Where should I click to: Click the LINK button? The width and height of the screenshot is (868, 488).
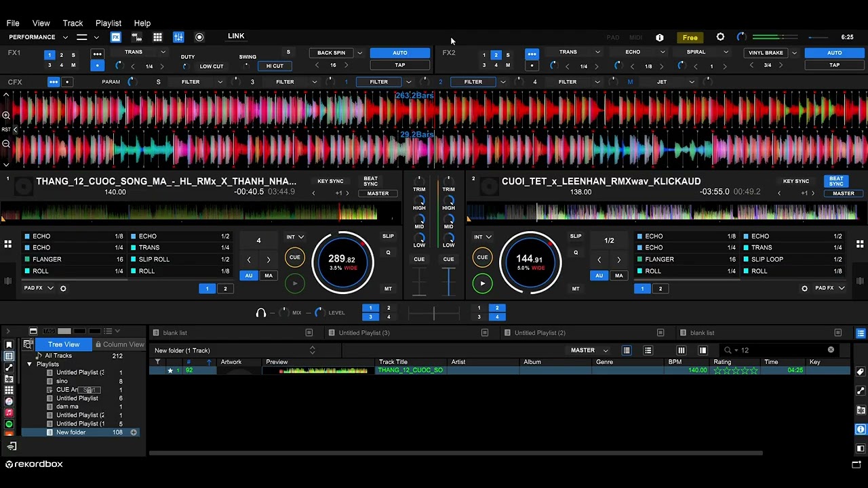click(x=236, y=36)
